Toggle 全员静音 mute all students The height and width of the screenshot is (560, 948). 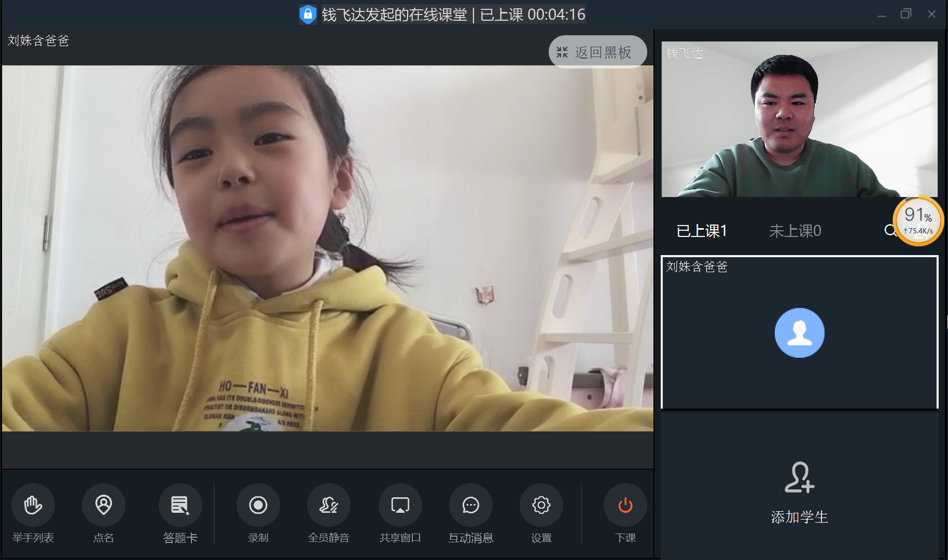click(x=328, y=505)
